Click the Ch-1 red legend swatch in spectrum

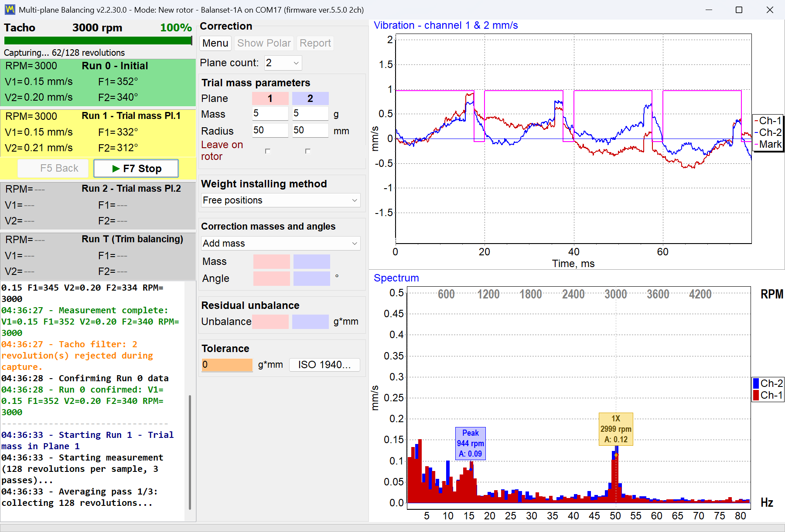coord(756,395)
